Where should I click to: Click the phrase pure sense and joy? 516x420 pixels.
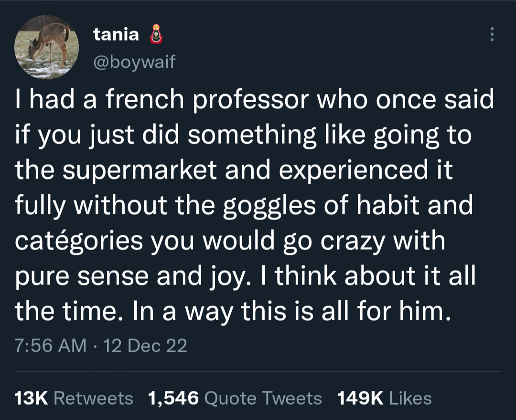point(130,277)
